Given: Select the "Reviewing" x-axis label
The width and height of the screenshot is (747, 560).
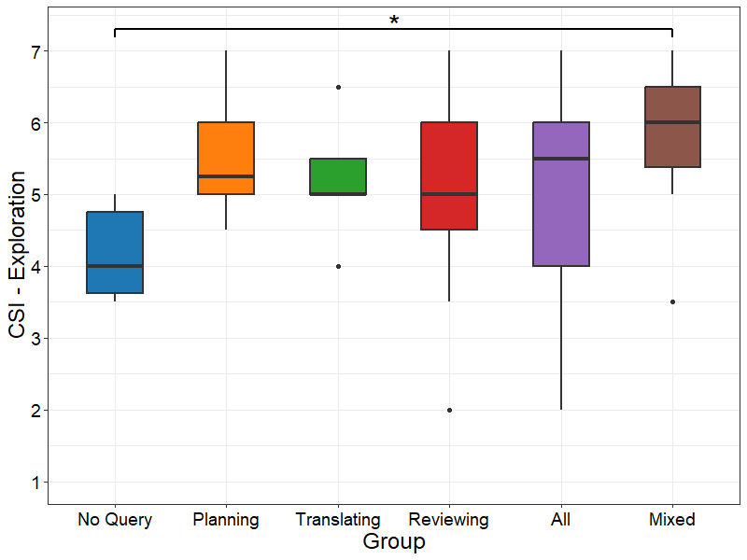Looking at the screenshot, I should (x=449, y=520).
